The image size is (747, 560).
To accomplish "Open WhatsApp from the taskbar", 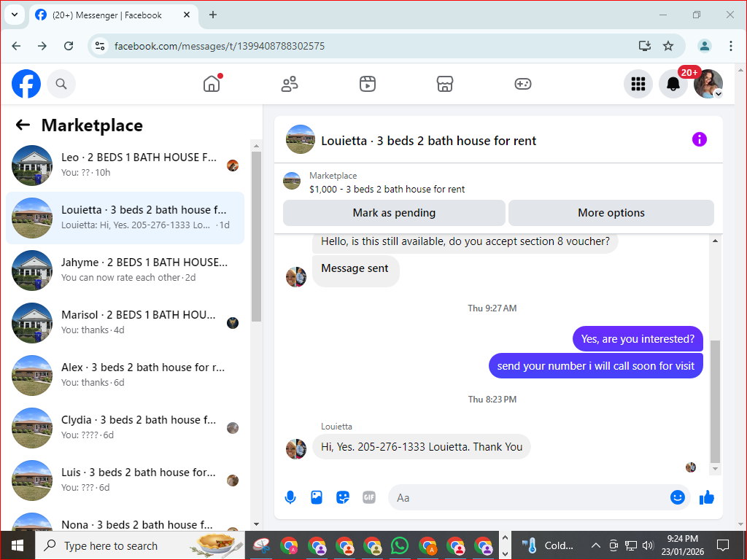I will pos(400,545).
